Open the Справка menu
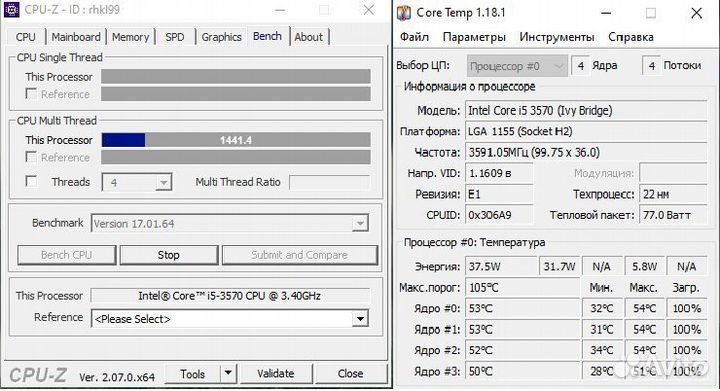720x391 pixels. [x=630, y=37]
